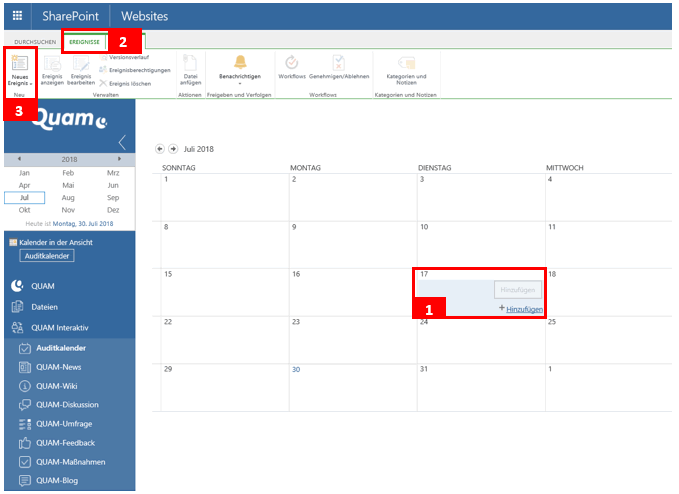Click the day 10 calendar cell

pos(481,245)
